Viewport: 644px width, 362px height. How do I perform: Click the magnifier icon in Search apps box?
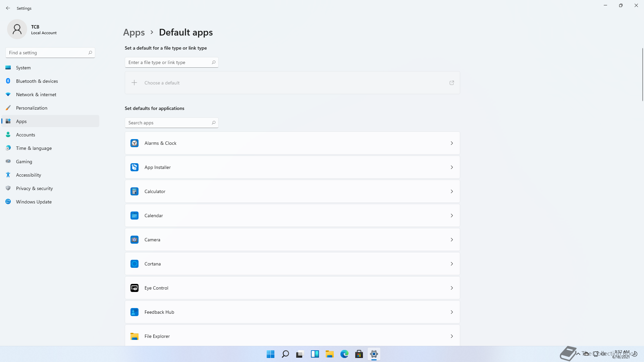tap(214, 123)
